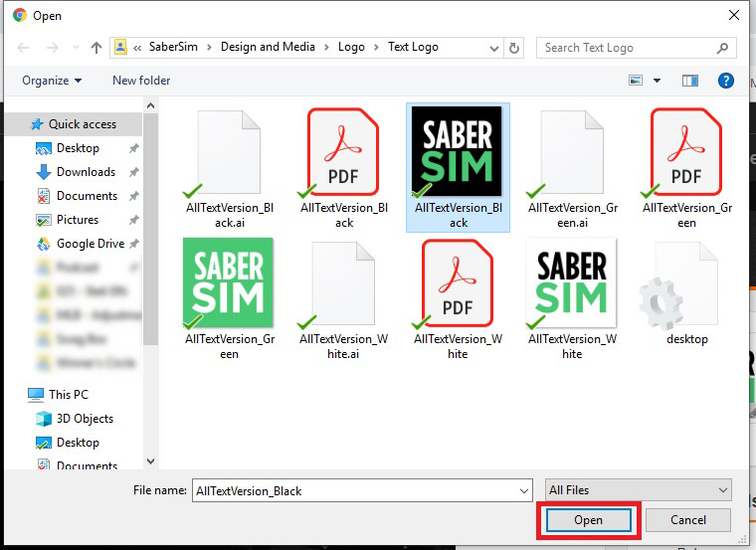This screenshot has height=550, width=756.
Task: Click the search magnifier icon
Action: pos(722,48)
